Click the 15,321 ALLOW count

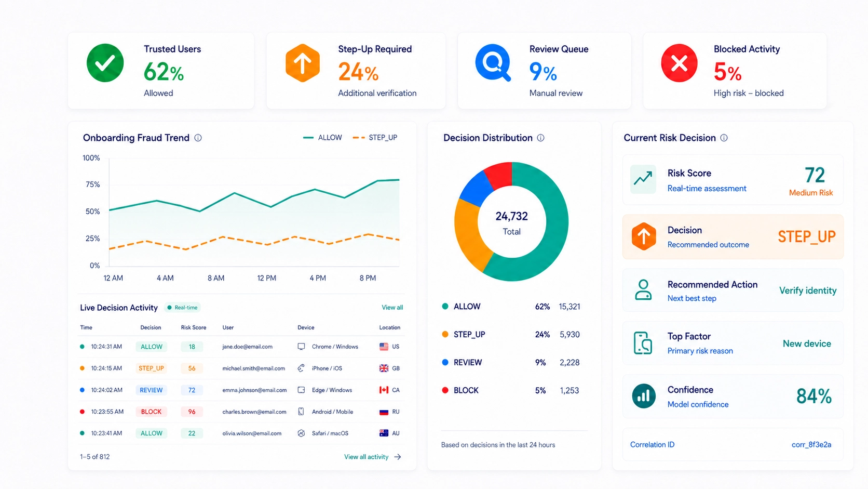click(x=569, y=307)
